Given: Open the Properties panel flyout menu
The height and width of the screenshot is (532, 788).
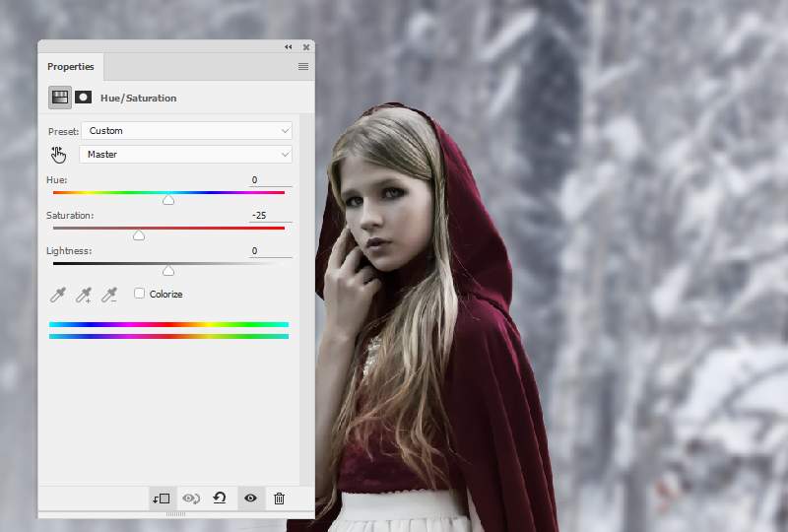Looking at the screenshot, I should pyautogui.click(x=303, y=67).
